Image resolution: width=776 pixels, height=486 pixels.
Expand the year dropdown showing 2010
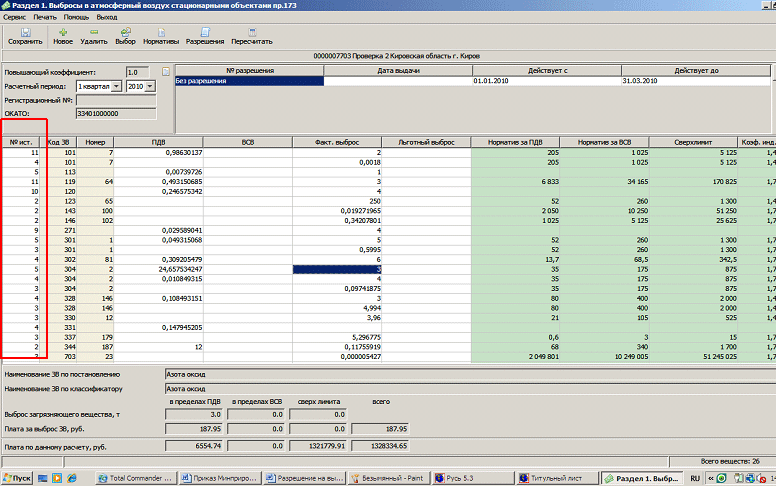tap(152, 87)
